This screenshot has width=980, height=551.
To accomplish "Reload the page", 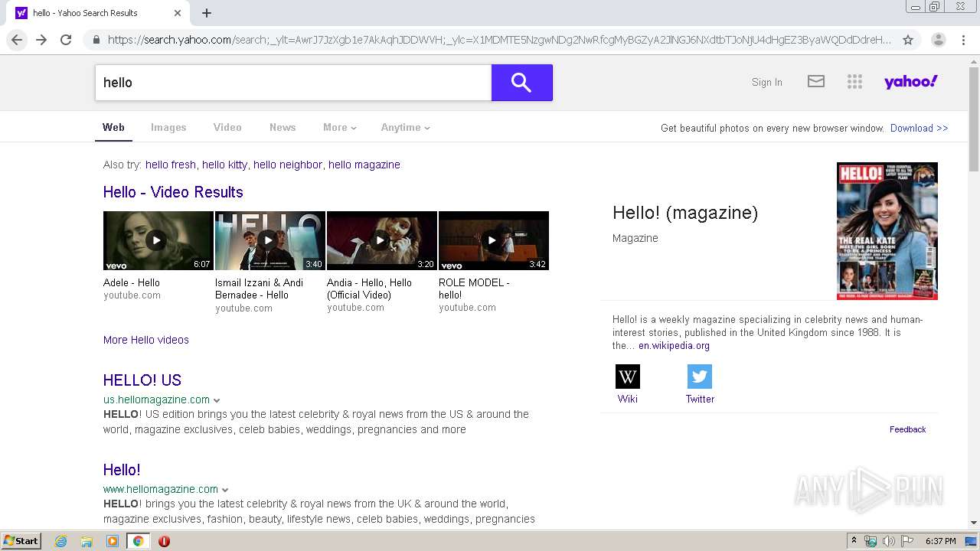I will [x=66, y=40].
